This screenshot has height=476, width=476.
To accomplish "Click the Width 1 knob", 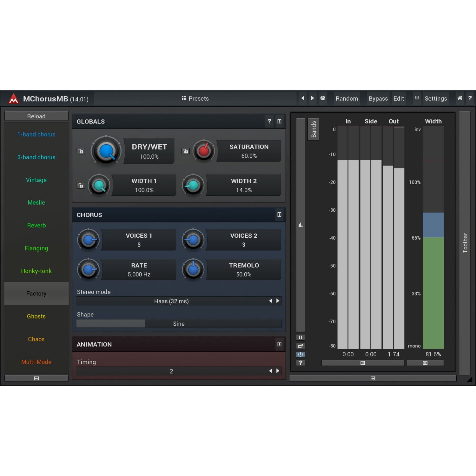I will point(99,185).
